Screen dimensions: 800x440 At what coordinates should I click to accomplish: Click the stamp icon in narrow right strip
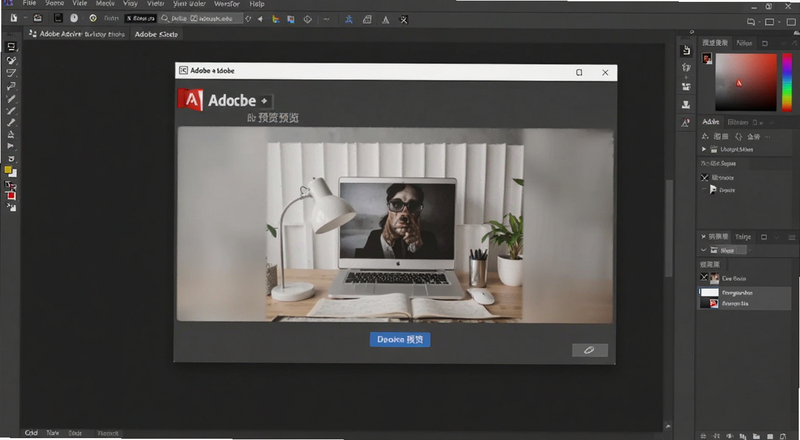[686, 105]
